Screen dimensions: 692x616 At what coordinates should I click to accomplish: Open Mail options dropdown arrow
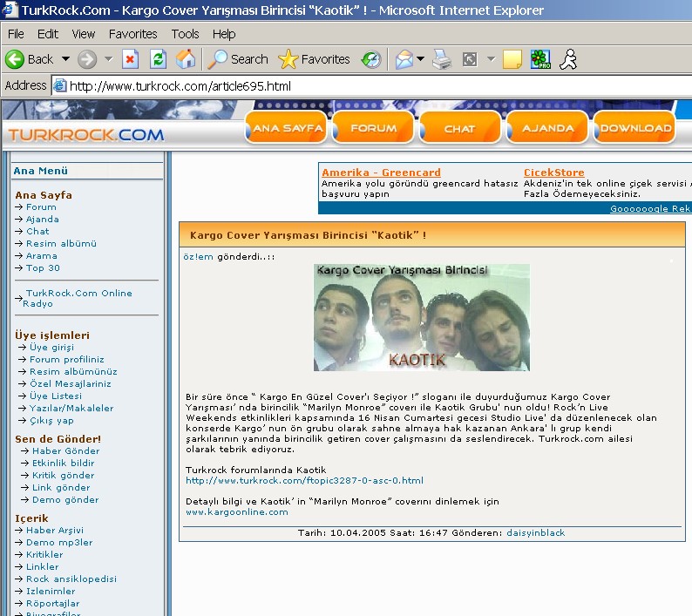tap(421, 58)
